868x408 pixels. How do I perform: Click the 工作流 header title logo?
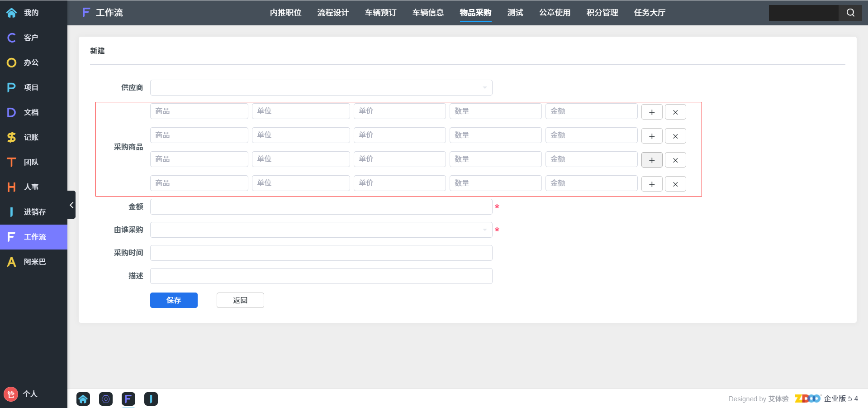point(103,13)
